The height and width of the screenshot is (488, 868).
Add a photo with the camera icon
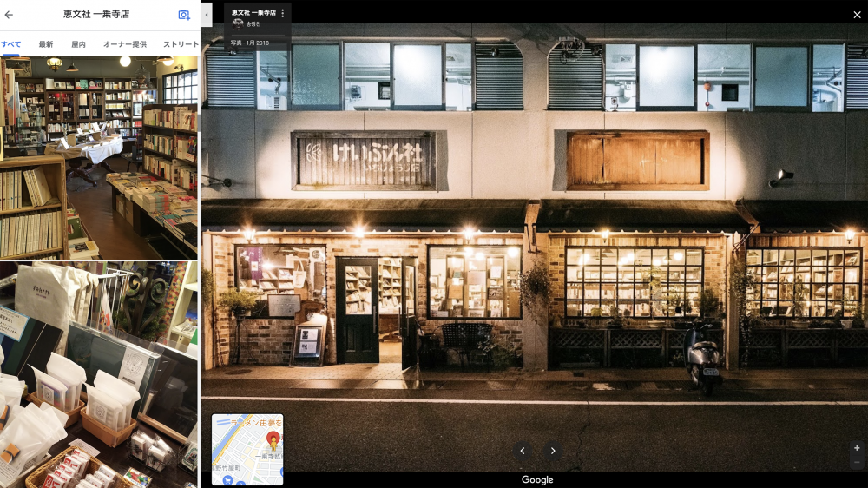(x=184, y=15)
